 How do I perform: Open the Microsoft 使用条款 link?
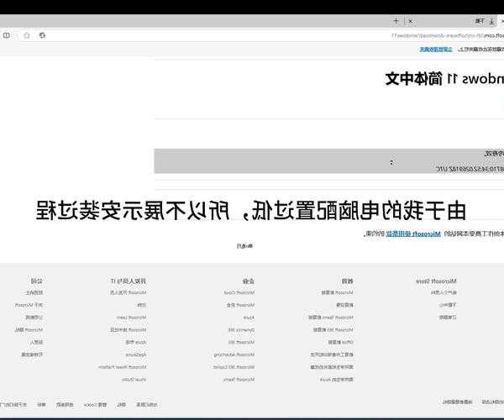pos(404,232)
